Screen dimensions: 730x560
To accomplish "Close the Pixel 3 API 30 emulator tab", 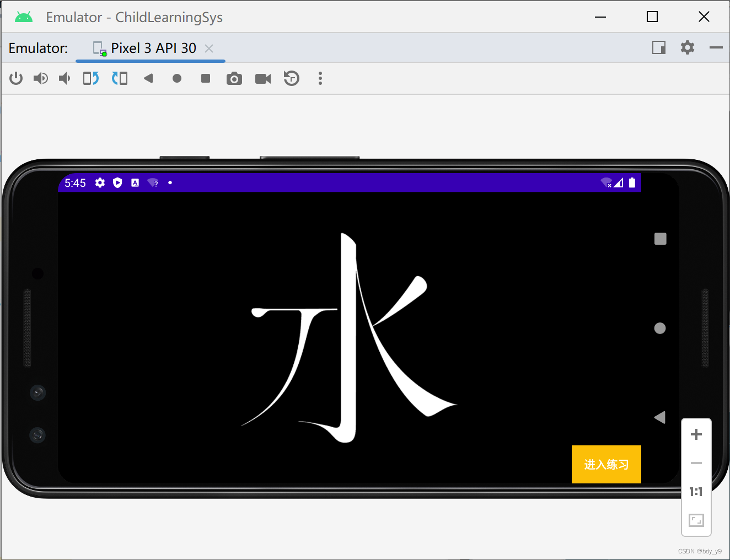I will (208, 49).
